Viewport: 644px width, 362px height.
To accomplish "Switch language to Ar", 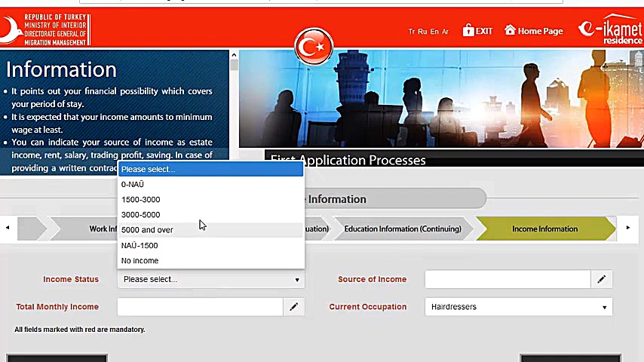I will point(445,32).
